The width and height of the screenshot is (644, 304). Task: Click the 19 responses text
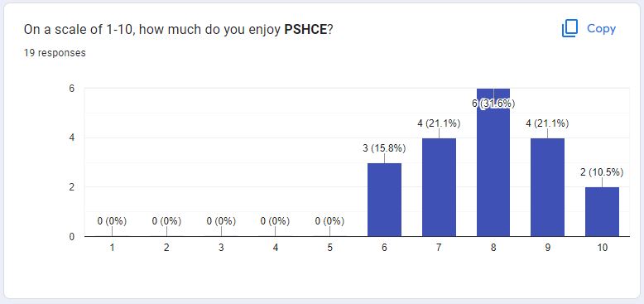(55, 53)
